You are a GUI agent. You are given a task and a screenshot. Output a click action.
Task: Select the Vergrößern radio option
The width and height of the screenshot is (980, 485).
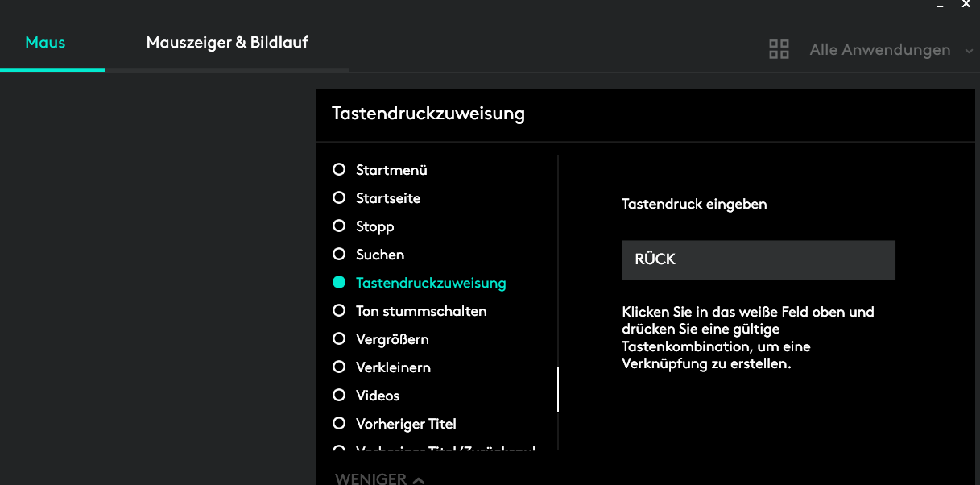pyautogui.click(x=339, y=339)
